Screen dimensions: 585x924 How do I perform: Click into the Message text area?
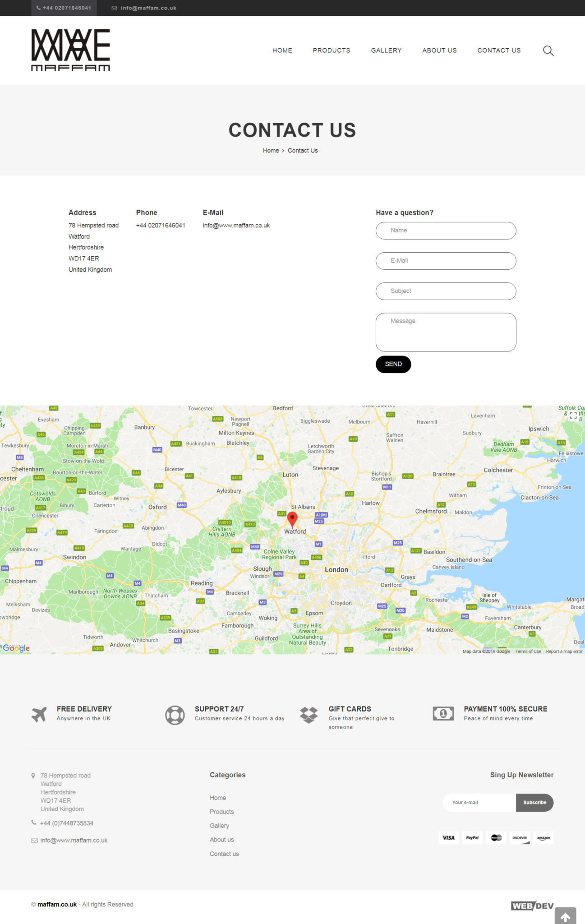click(x=446, y=332)
